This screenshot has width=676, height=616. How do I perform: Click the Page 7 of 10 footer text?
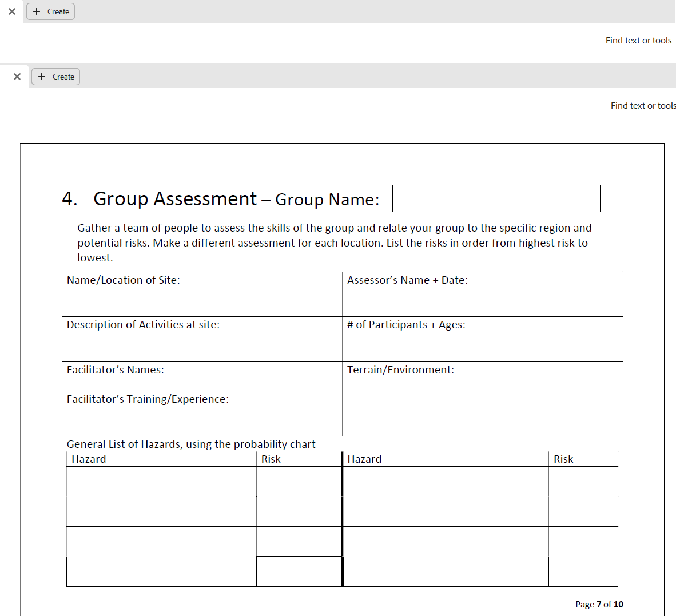[x=599, y=605]
